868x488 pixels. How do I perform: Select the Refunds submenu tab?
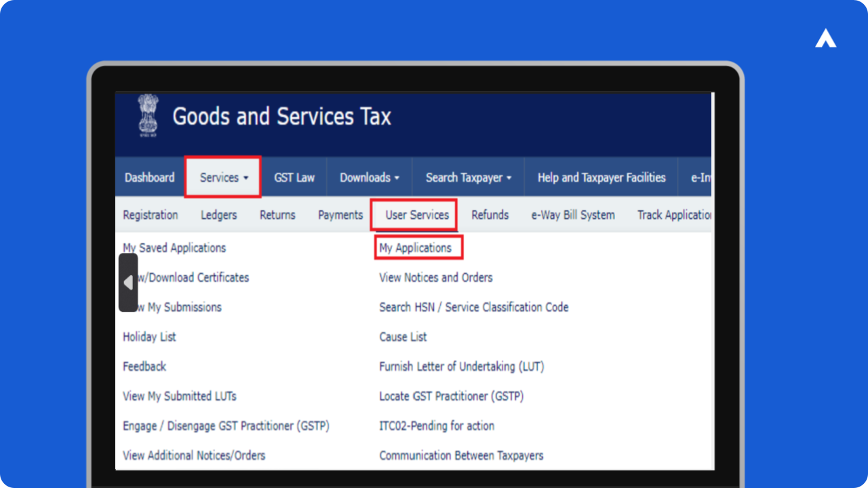tap(490, 215)
